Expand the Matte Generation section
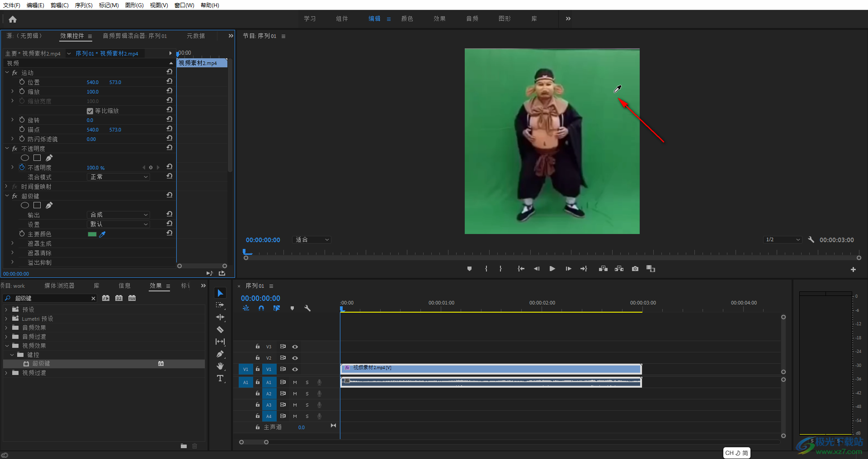Viewport: 868px width, 459px height. tap(12, 243)
